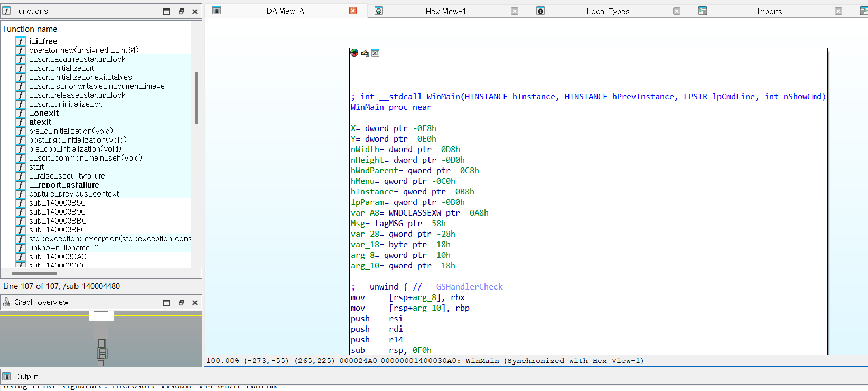Click the Imports tab icon
868x391 pixels.
pyautogui.click(x=703, y=11)
